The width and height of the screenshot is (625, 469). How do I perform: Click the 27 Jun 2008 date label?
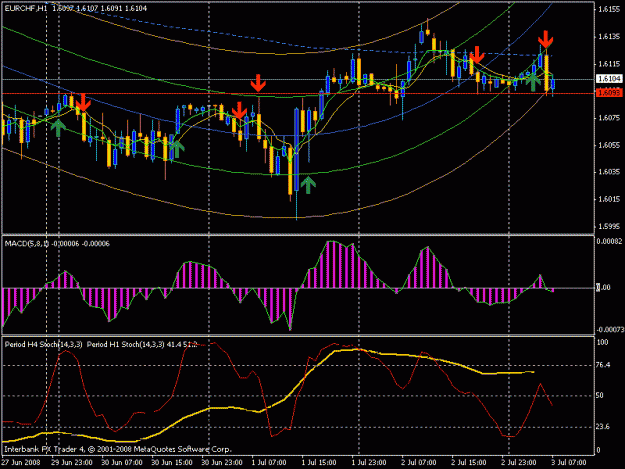[x=21, y=462]
